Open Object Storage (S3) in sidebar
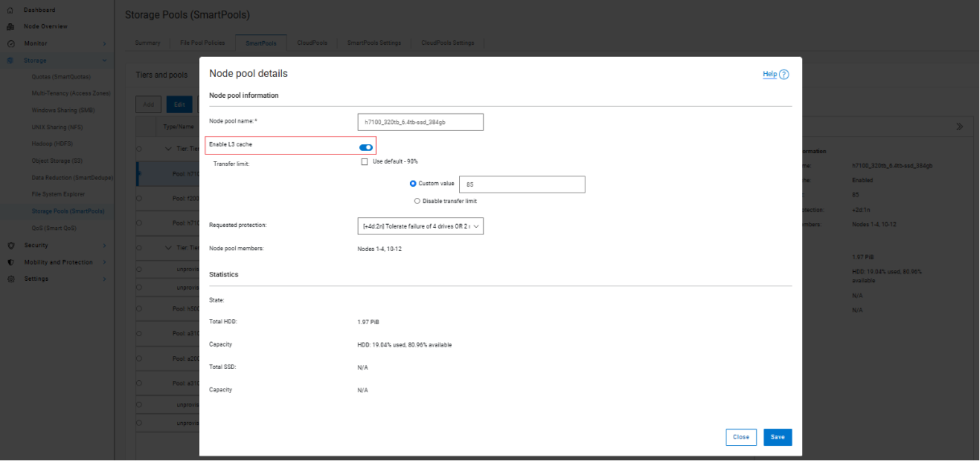980x461 pixels. pos(57,161)
